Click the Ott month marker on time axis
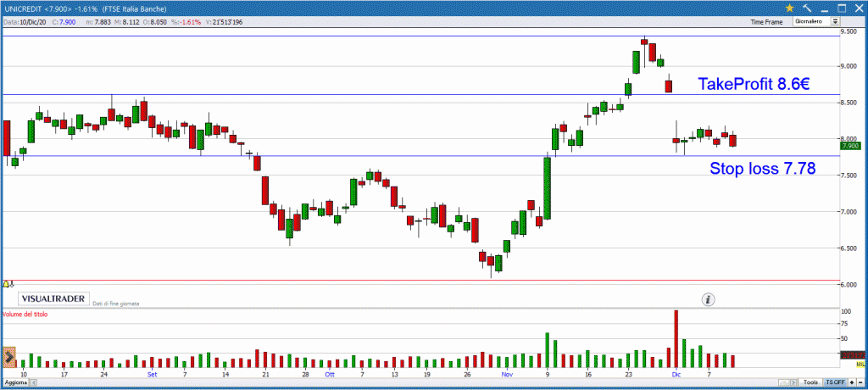This screenshot has height=390, width=868. [x=330, y=375]
